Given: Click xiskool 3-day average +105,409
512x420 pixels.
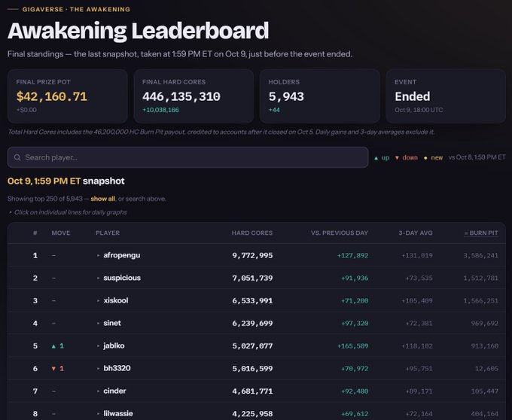Looking at the screenshot, I should coord(417,300).
